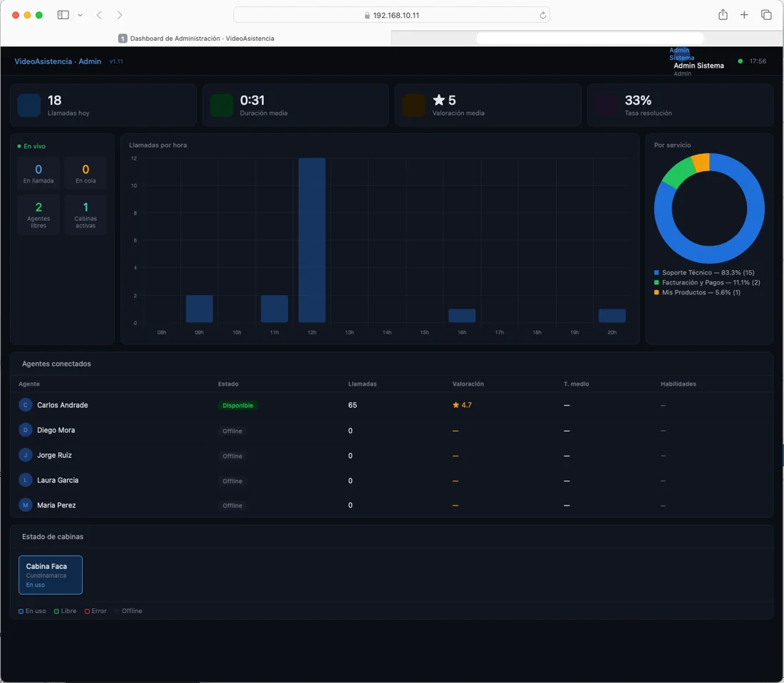Open the Cabina Faca cabin card
Image resolution: width=784 pixels, height=683 pixels.
[51, 575]
